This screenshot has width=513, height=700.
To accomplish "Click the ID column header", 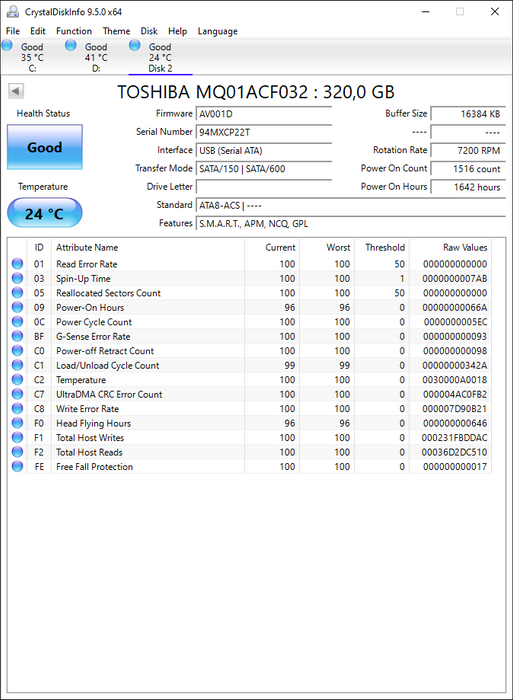I will point(39,247).
